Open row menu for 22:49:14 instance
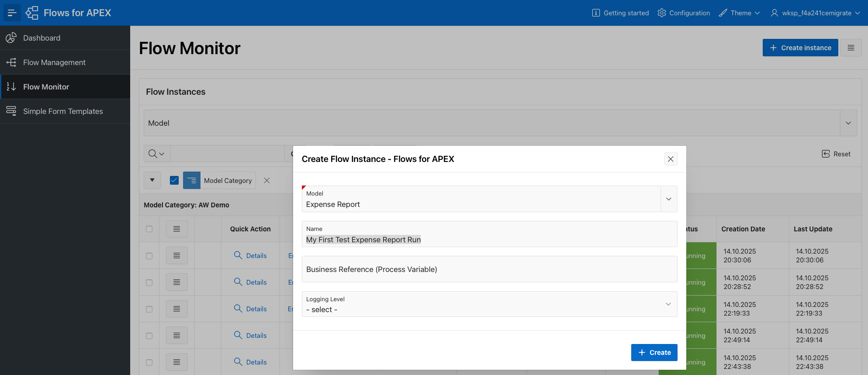This screenshot has width=868, height=375. [x=177, y=335]
